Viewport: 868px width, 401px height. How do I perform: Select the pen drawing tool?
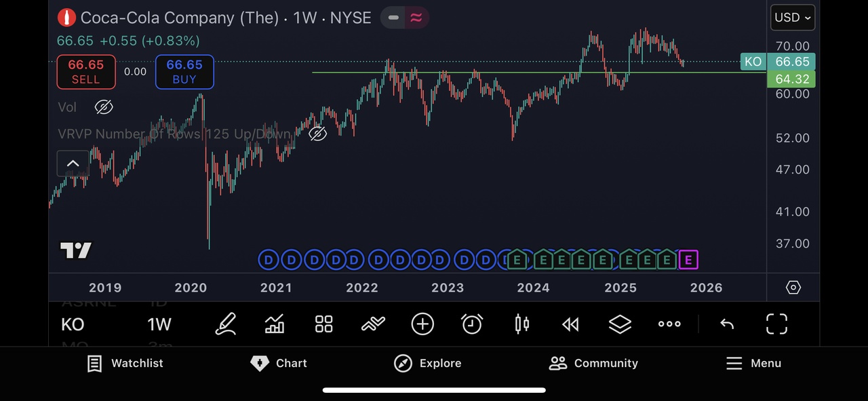pos(225,324)
